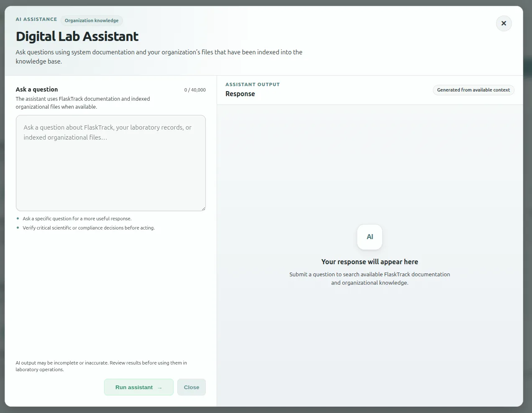Click the Generated from available context tag
This screenshot has height=413, width=532.
tap(473, 90)
